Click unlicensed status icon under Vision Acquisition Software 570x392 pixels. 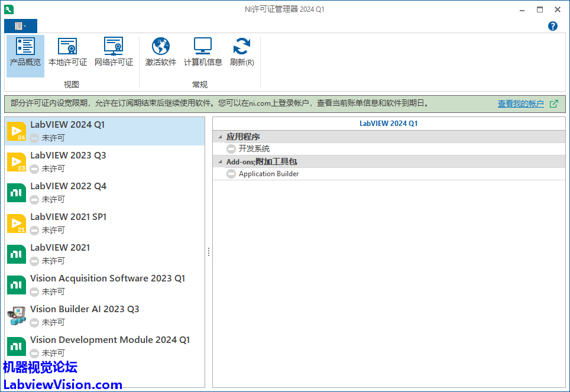34,291
